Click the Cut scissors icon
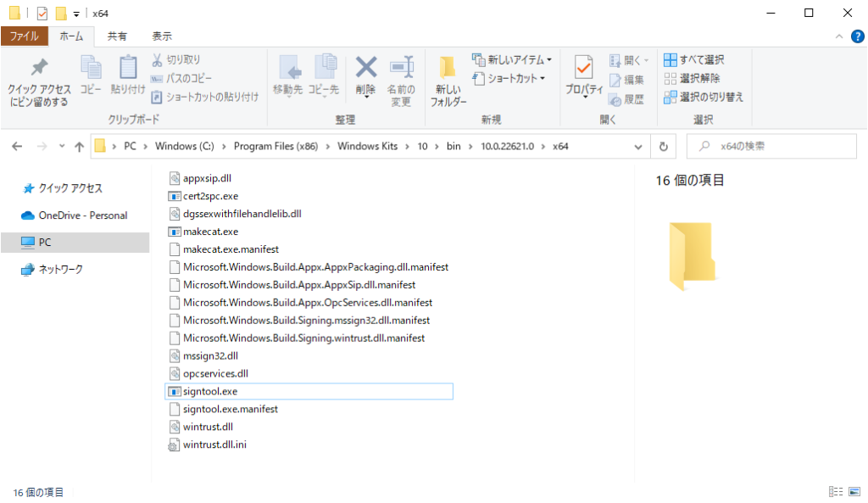Screen dimensions: 868x503 point(157,60)
